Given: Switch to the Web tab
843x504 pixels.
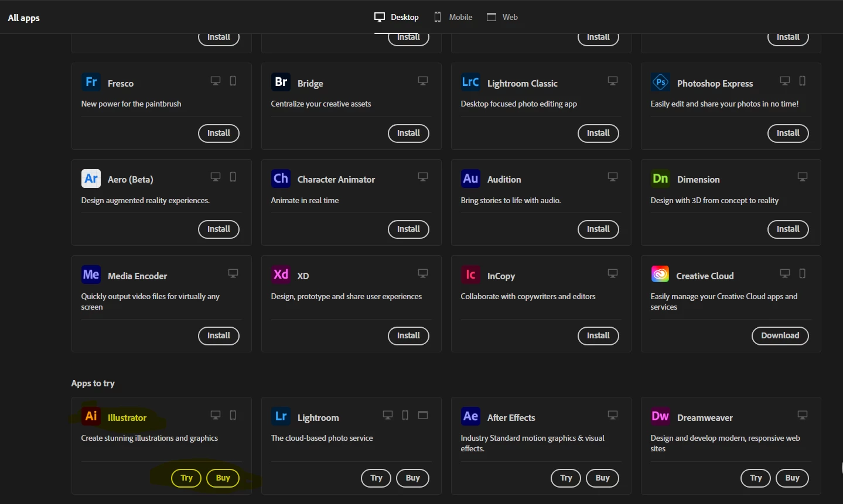Looking at the screenshot, I should tap(503, 17).
